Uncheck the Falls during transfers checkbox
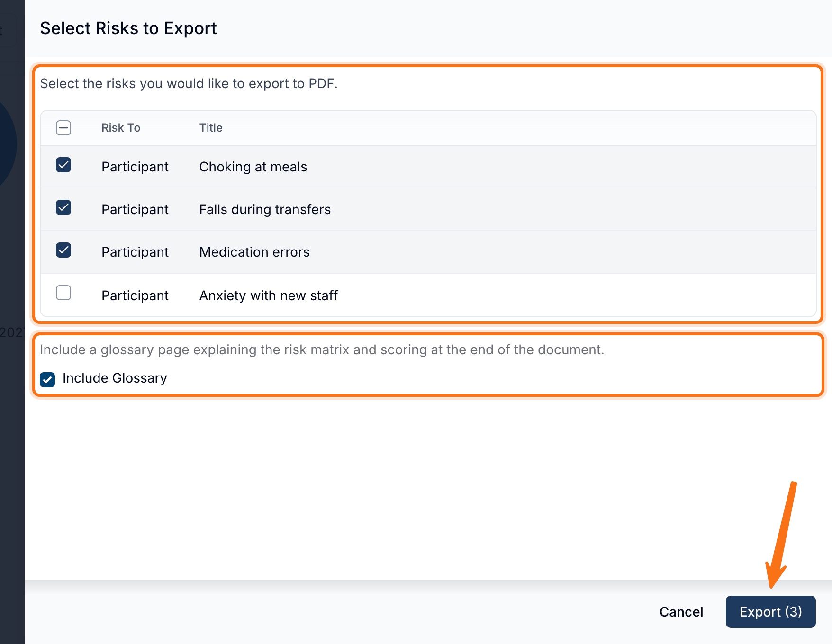This screenshot has width=832, height=644. [x=63, y=207]
